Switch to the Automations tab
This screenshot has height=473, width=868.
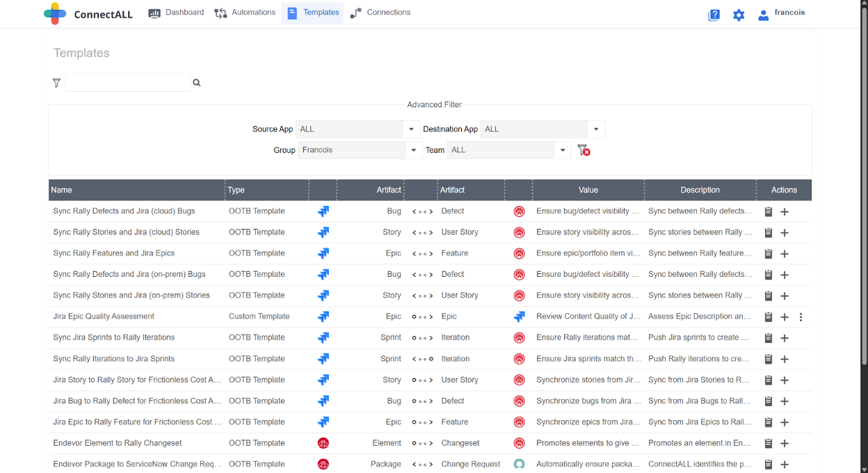(x=245, y=13)
